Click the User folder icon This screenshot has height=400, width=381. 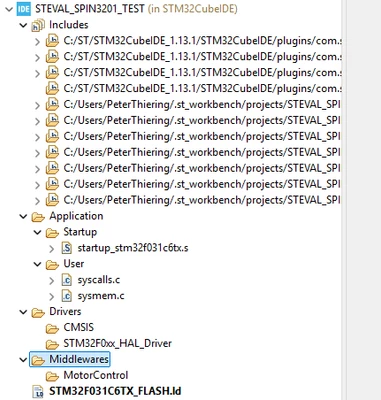52,265
